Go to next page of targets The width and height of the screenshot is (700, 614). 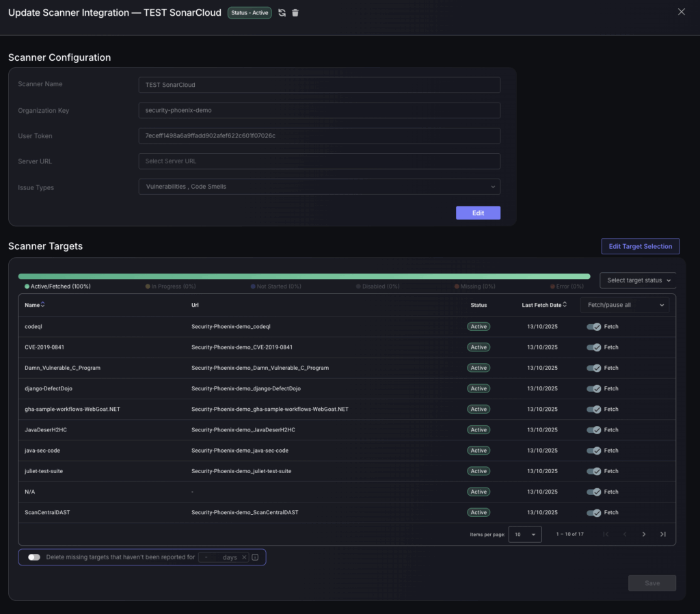(643, 534)
